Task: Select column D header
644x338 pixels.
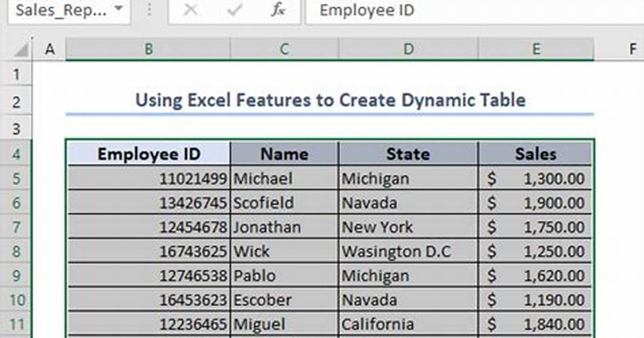Action: [x=408, y=50]
